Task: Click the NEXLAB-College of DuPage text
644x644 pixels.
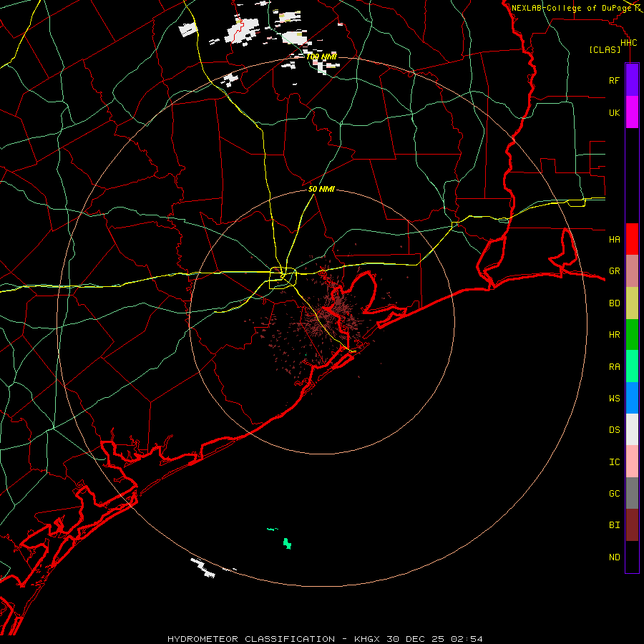Action: tap(571, 8)
